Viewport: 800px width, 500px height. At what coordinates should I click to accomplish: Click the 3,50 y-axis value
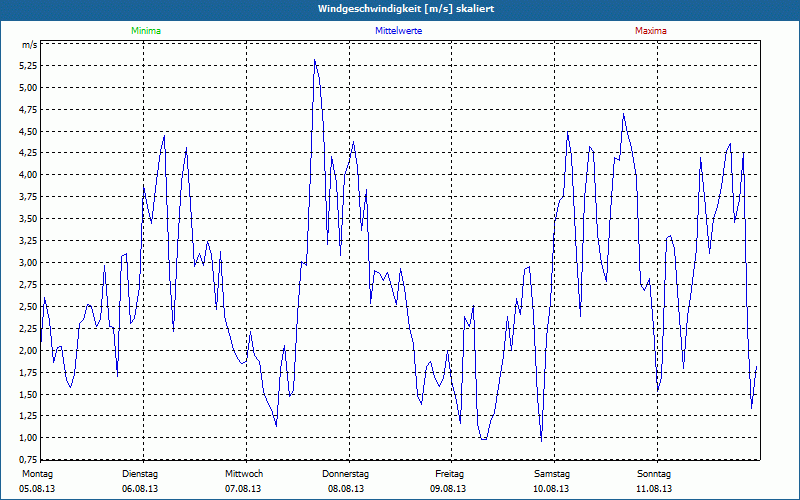pyautogui.click(x=29, y=219)
